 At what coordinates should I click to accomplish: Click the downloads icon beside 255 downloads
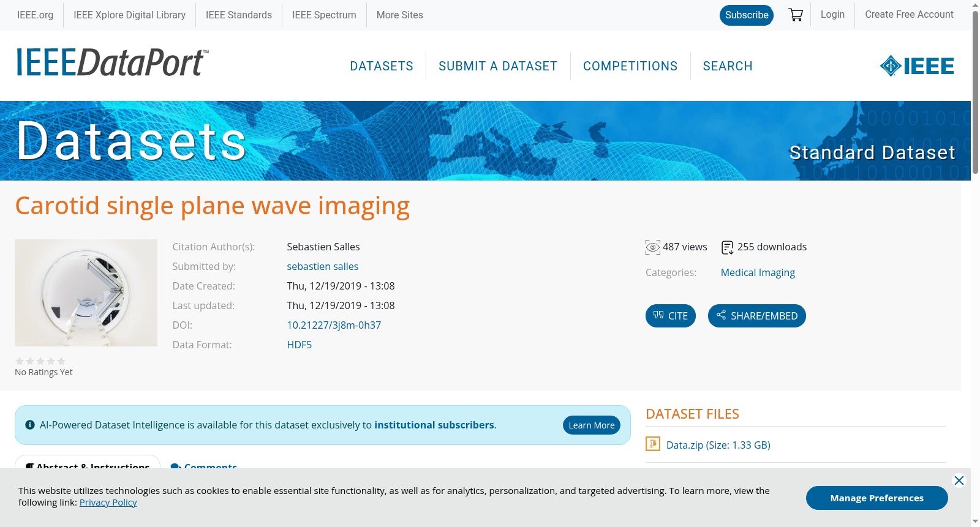coord(727,247)
